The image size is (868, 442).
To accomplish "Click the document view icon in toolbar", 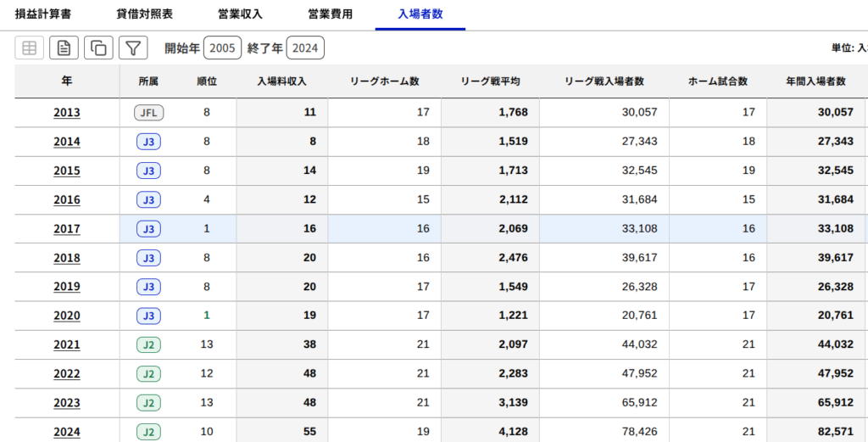I will tap(64, 48).
